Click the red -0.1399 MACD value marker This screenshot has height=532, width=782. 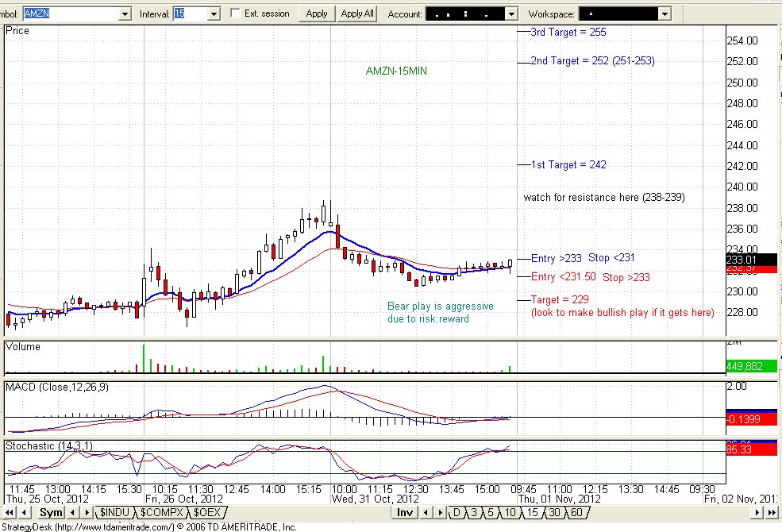tap(751, 419)
